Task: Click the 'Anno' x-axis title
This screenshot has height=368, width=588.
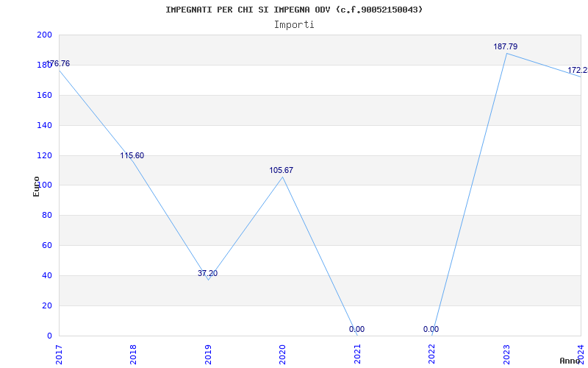Action: click(x=570, y=361)
